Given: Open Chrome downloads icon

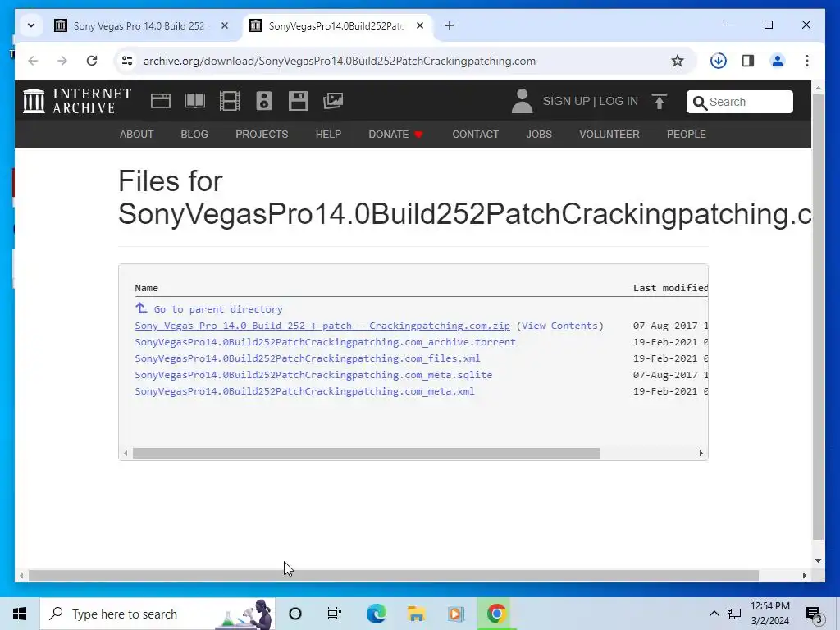Looking at the screenshot, I should tap(719, 61).
